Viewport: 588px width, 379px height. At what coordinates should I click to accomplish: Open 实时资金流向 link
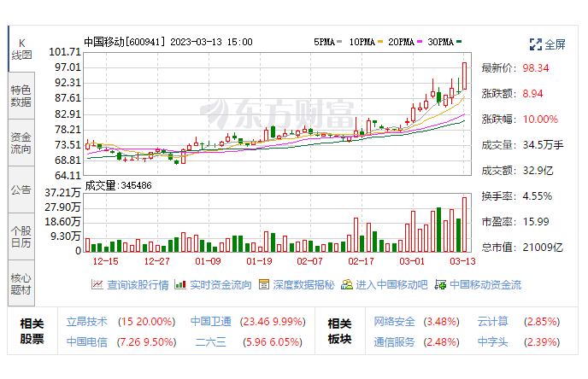tap(220, 285)
